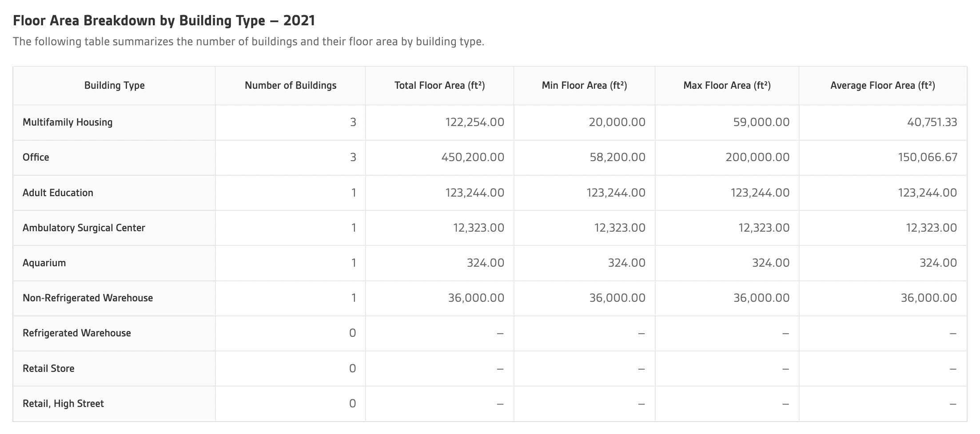The image size is (980, 434).
Task: Select the Refrigerated Warehouse row label
Action: (x=77, y=333)
